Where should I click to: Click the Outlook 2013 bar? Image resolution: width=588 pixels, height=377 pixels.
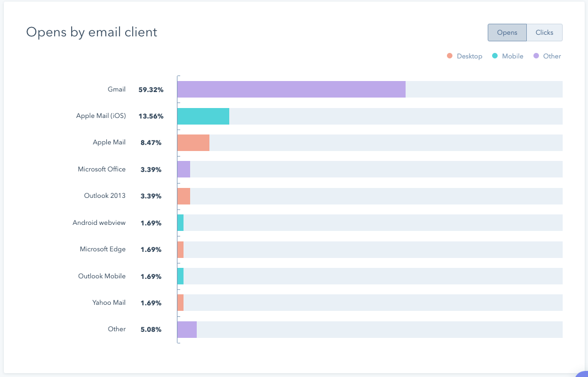[183, 196]
